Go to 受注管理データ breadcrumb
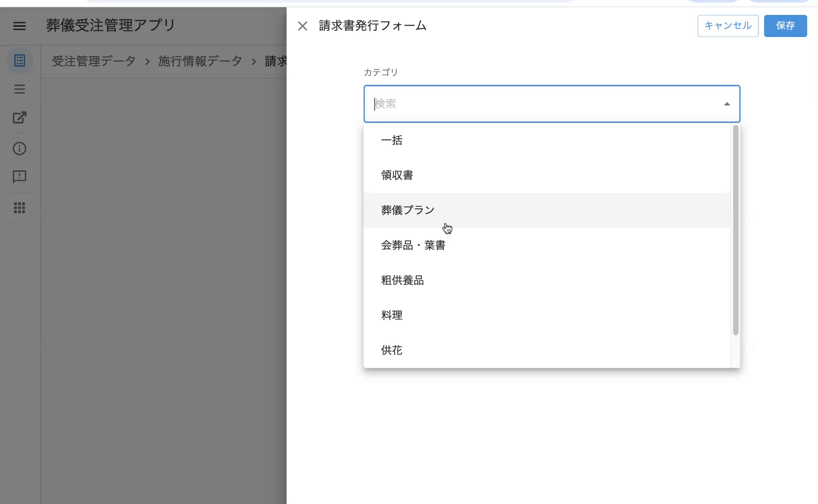This screenshot has width=818, height=504. tap(94, 61)
